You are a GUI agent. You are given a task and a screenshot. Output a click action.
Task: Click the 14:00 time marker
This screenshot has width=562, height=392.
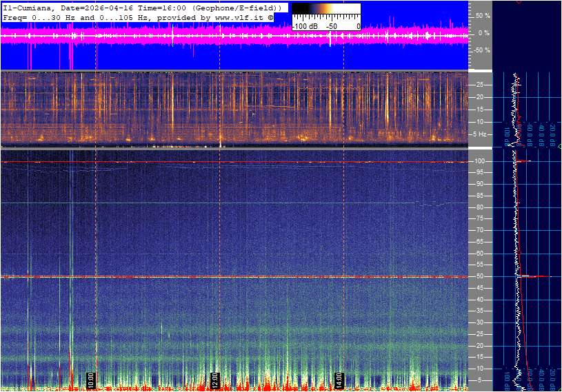[x=339, y=380]
